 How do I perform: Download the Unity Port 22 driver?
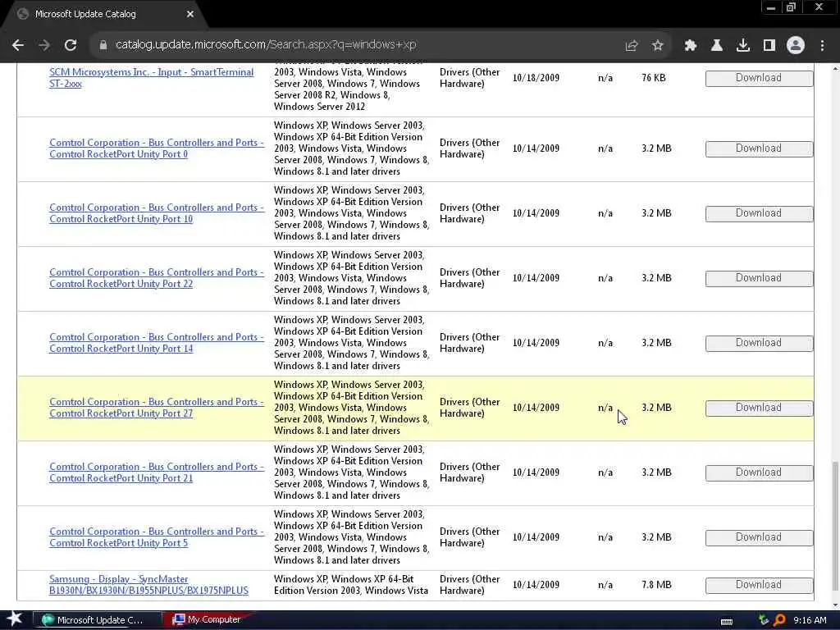(759, 279)
